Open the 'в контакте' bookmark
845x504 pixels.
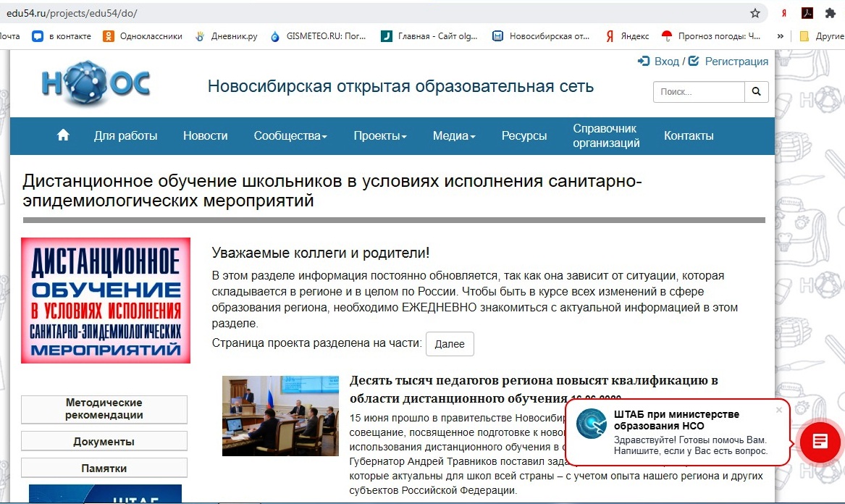[x=62, y=36]
